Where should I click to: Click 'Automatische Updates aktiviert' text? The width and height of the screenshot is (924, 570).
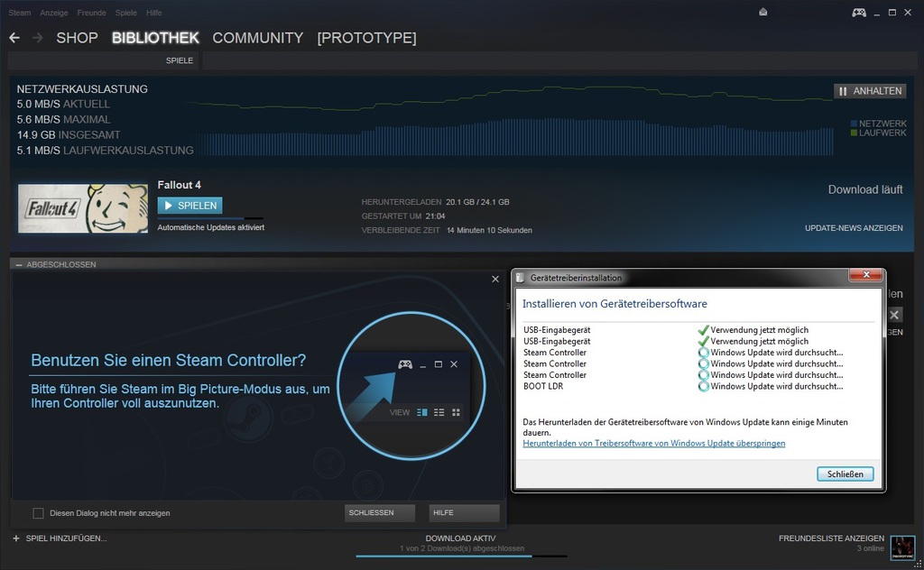coord(210,227)
